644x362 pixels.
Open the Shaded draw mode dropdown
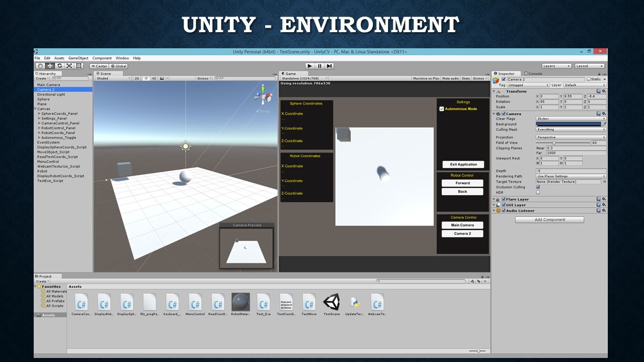[113, 78]
